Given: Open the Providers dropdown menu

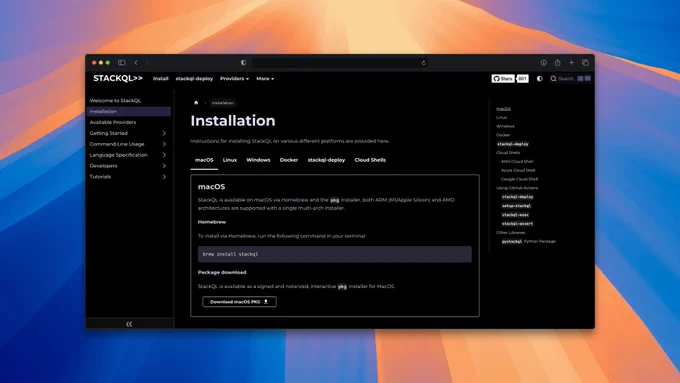Looking at the screenshot, I should [234, 79].
